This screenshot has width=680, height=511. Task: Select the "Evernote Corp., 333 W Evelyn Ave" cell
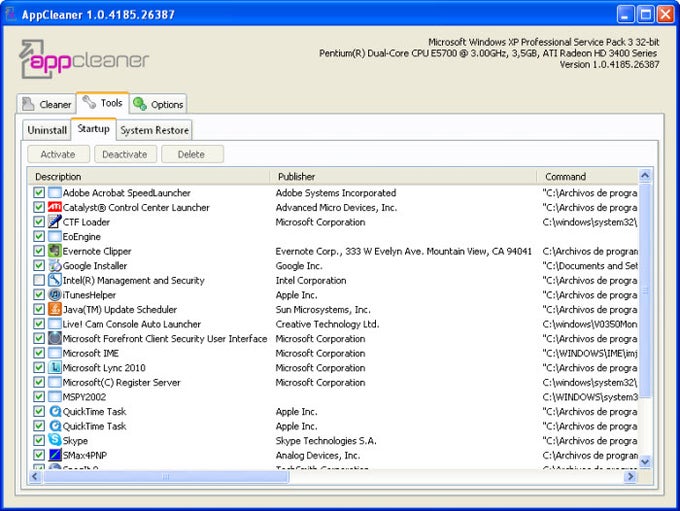(x=403, y=251)
